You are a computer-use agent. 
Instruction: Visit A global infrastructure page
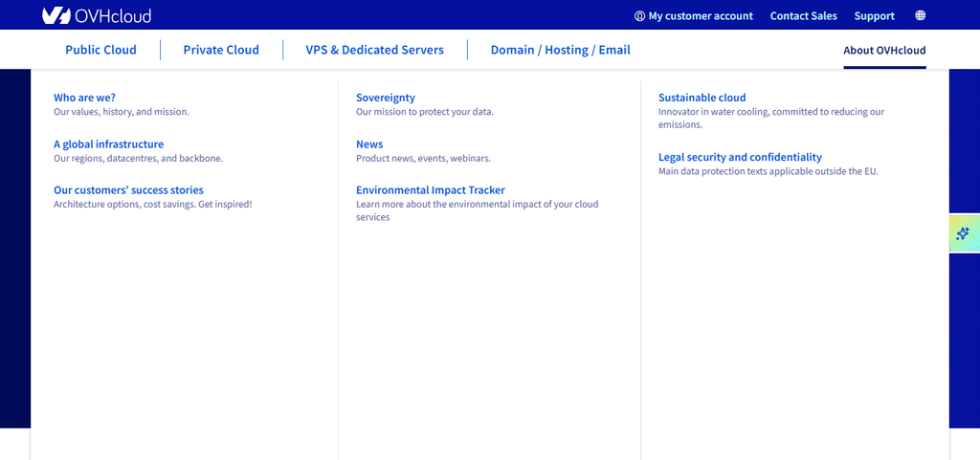[109, 144]
